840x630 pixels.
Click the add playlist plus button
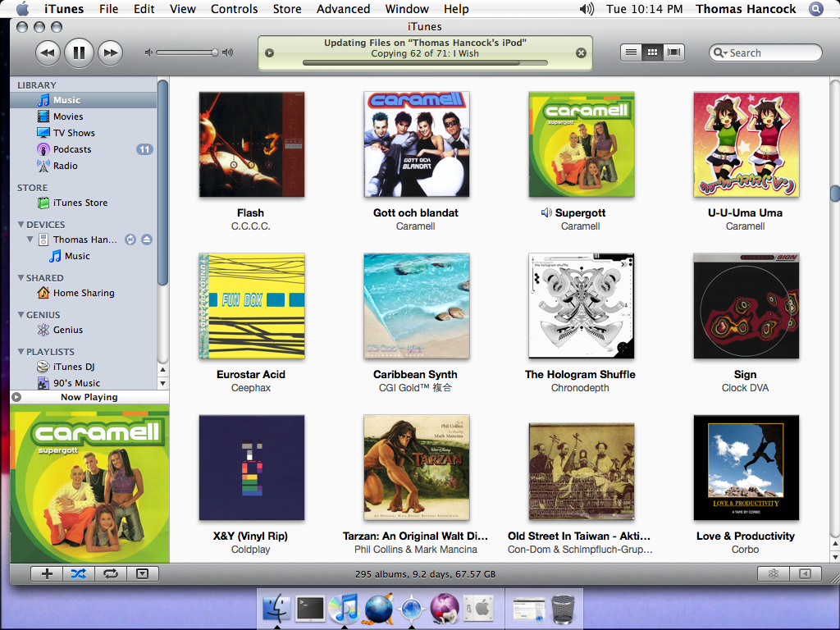pos(47,573)
